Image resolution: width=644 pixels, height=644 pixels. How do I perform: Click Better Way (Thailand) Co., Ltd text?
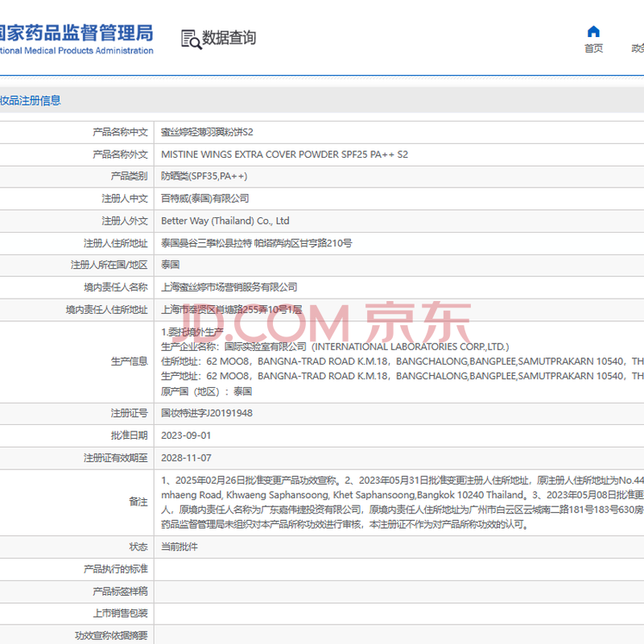[225, 221]
